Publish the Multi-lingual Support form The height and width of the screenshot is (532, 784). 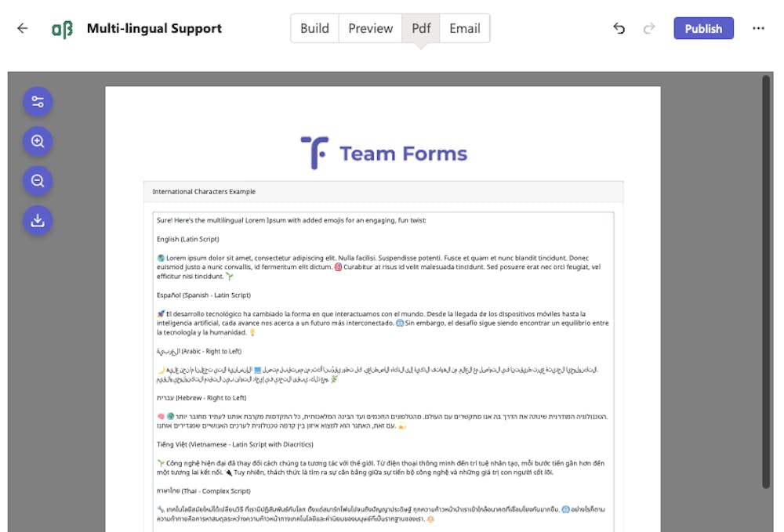tap(703, 28)
